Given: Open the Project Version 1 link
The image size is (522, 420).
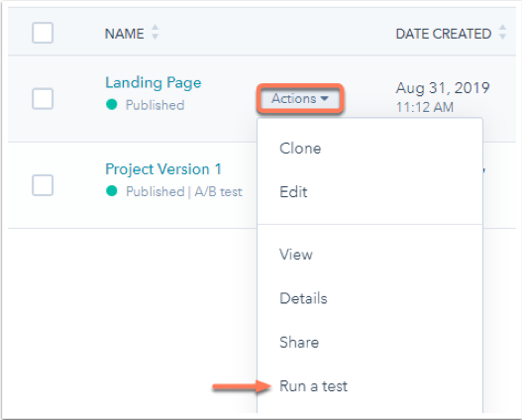Looking at the screenshot, I should [x=163, y=169].
